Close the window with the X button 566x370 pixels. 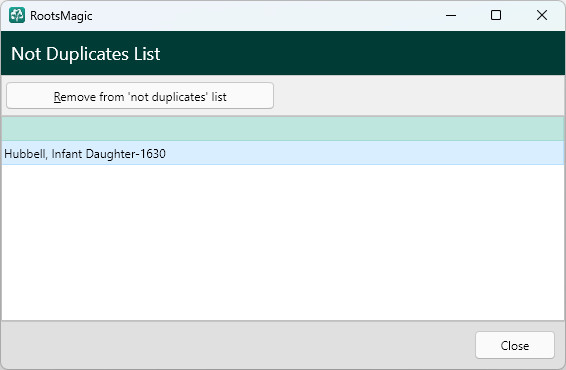click(x=541, y=15)
